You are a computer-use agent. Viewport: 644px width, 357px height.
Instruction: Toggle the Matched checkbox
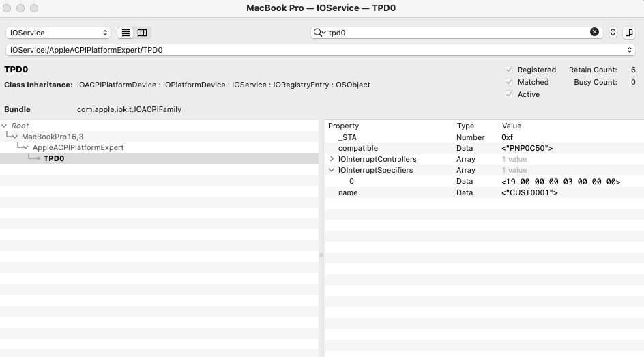point(509,82)
